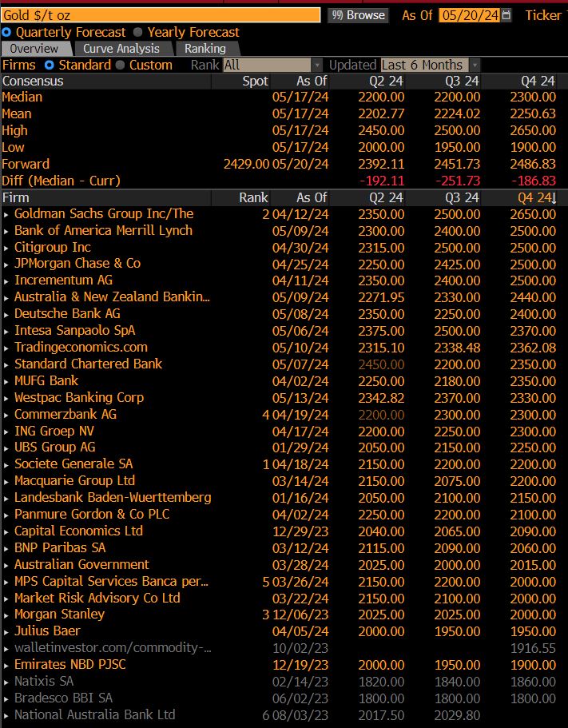Select the Bradesco BBI SA row
The height and width of the screenshot is (728, 568).
pyautogui.click(x=284, y=698)
